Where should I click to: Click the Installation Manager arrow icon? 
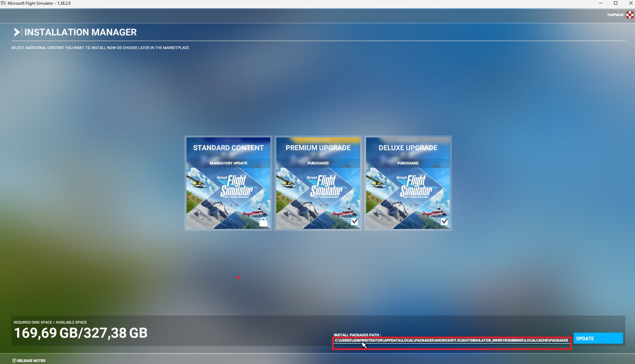17,32
